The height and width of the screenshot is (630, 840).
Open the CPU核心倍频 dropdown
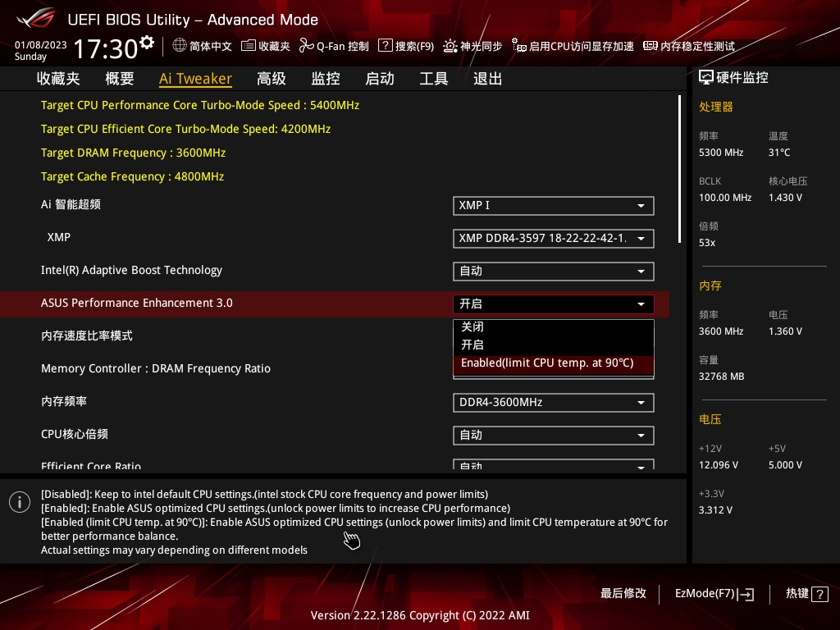click(553, 435)
